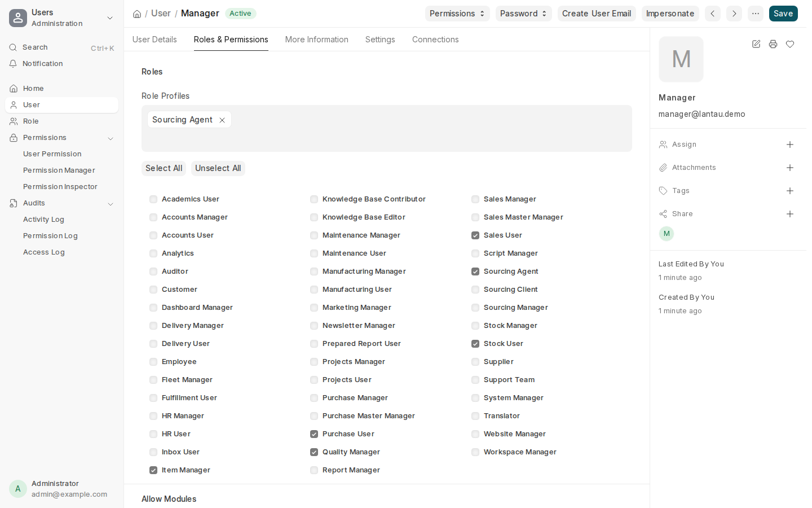Switch to the User Details tab
Screen dimensions: 812x508
coord(155,40)
